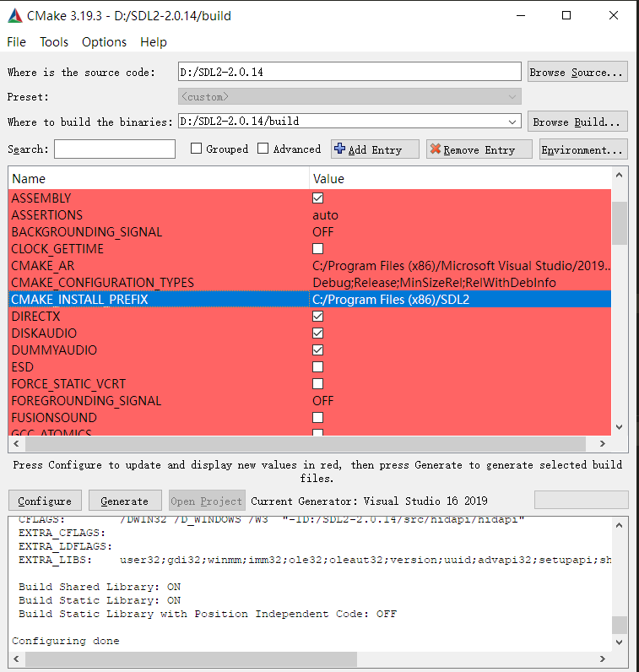This screenshot has height=672, width=639.
Task: Click the variables list vertical scrollbar thumb
Action: pyautogui.click(x=620, y=221)
